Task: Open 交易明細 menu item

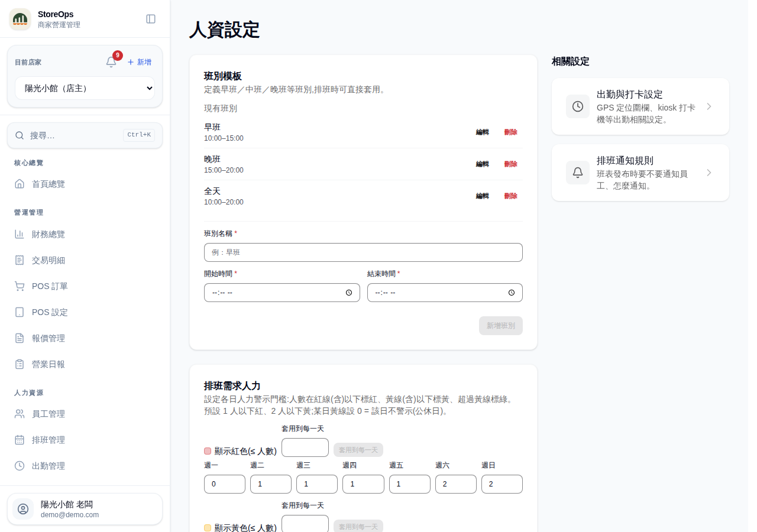Action: coord(85,260)
